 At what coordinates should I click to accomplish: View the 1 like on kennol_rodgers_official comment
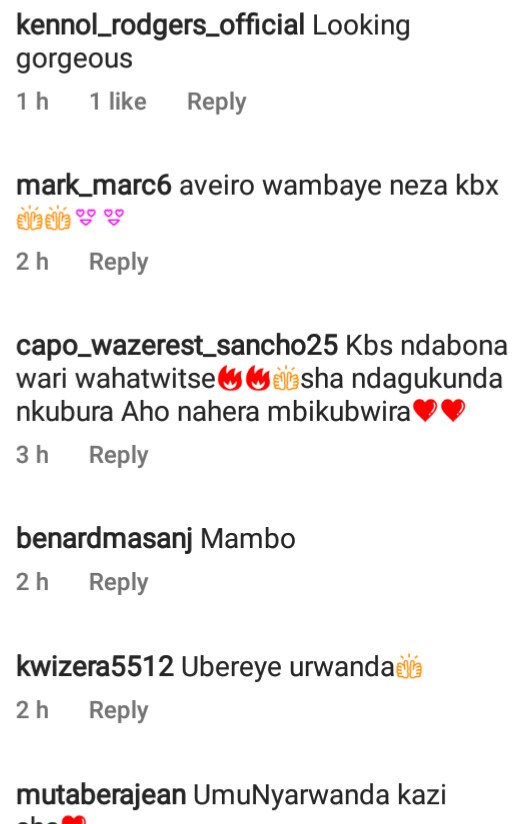pos(118,101)
